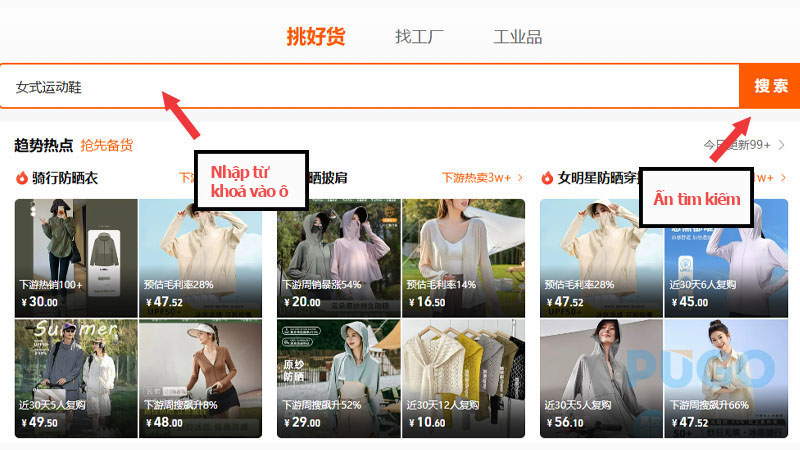
Task: Open the ¥56.10 product thumbnail
Action: point(600,378)
